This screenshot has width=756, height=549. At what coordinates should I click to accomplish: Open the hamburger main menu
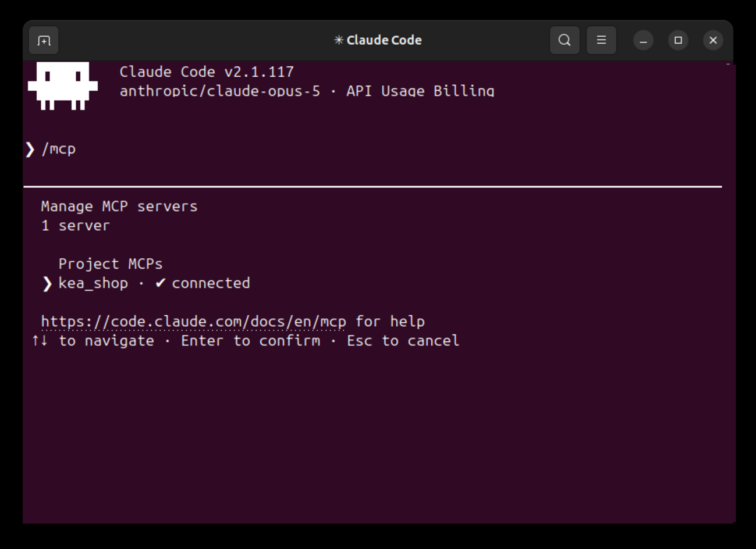(x=601, y=40)
